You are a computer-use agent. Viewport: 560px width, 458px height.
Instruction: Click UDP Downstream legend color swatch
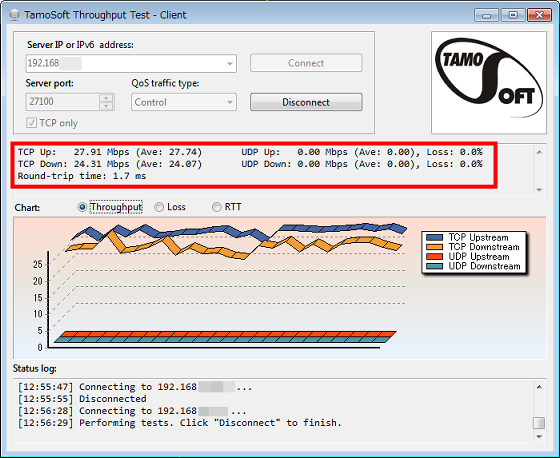[435, 266]
